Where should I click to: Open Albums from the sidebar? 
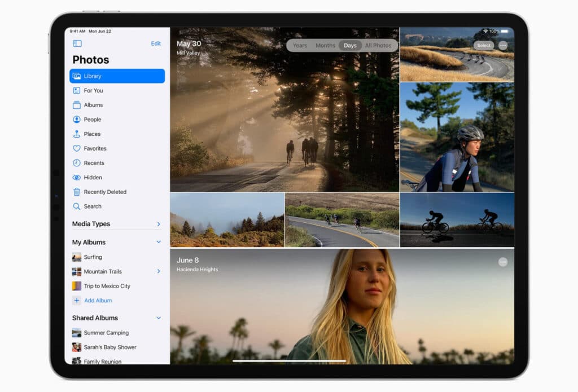[93, 105]
